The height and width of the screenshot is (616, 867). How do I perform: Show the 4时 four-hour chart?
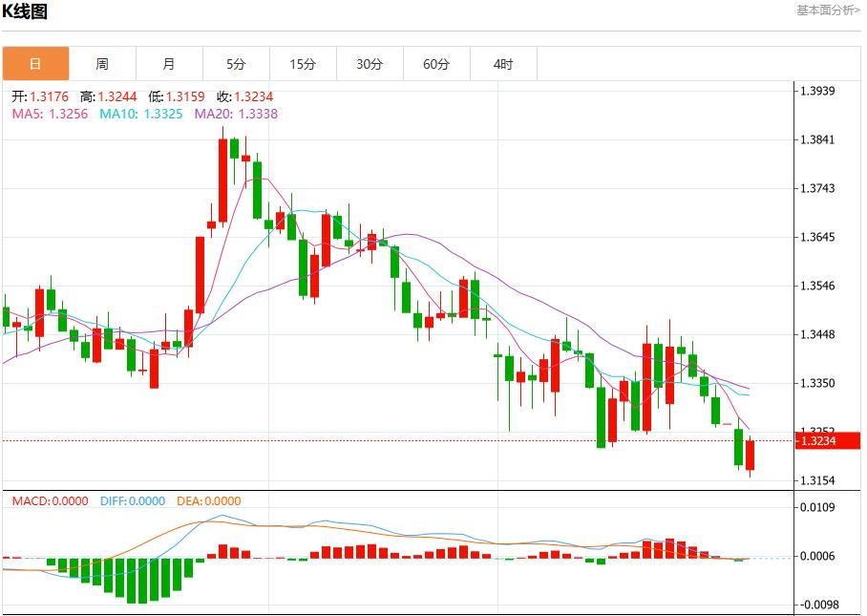coord(503,64)
